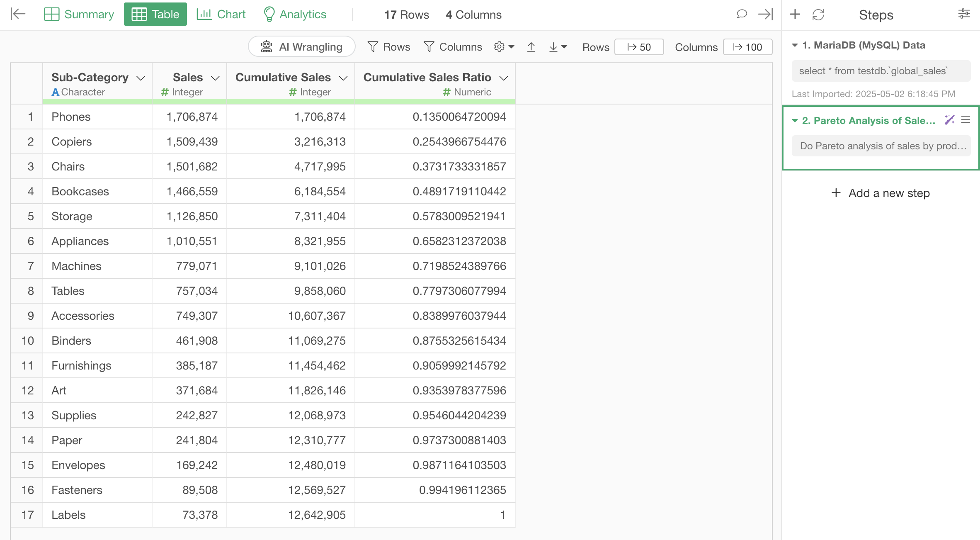Click the Sub-Category column header
The image size is (980, 540).
(x=97, y=83)
